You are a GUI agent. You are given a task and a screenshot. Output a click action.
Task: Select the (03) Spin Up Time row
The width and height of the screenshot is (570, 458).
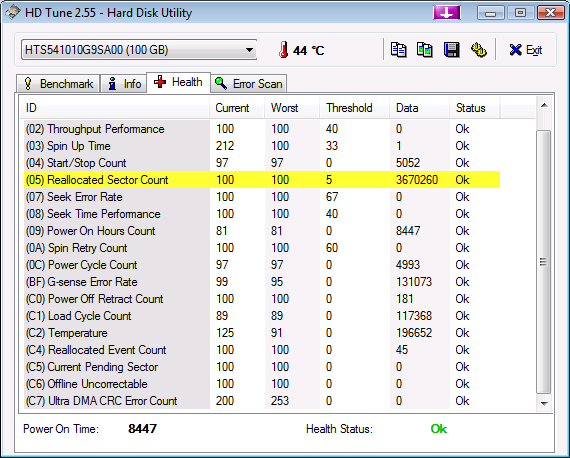262,146
